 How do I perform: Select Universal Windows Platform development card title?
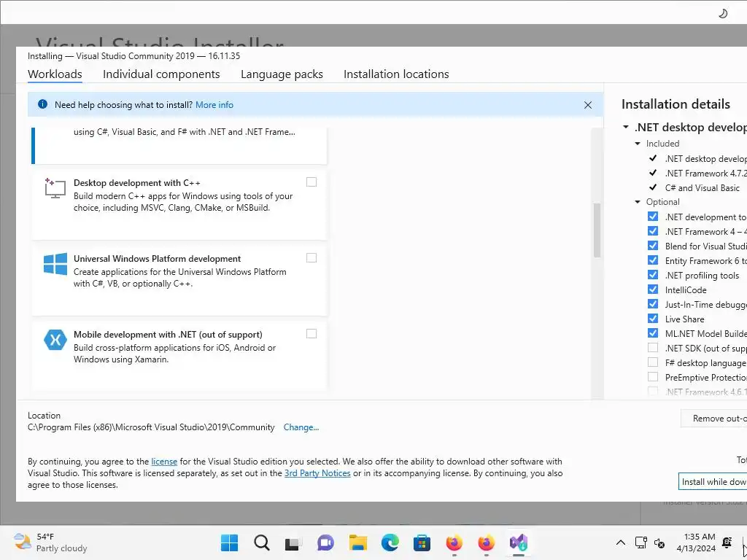pyautogui.click(x=158, y=259)
